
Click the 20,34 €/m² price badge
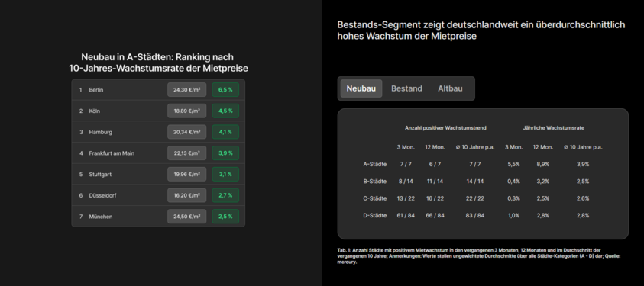point(187,132)
